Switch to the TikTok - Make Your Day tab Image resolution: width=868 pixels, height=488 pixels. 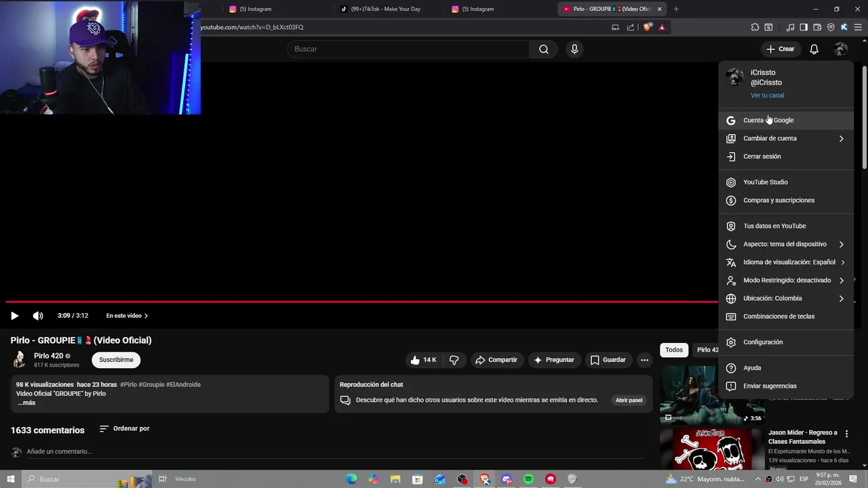385,9
